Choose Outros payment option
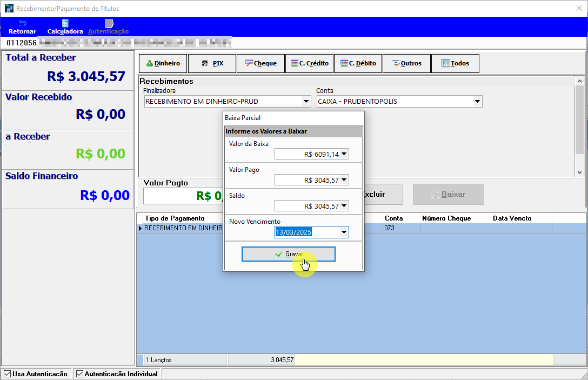 407,63
